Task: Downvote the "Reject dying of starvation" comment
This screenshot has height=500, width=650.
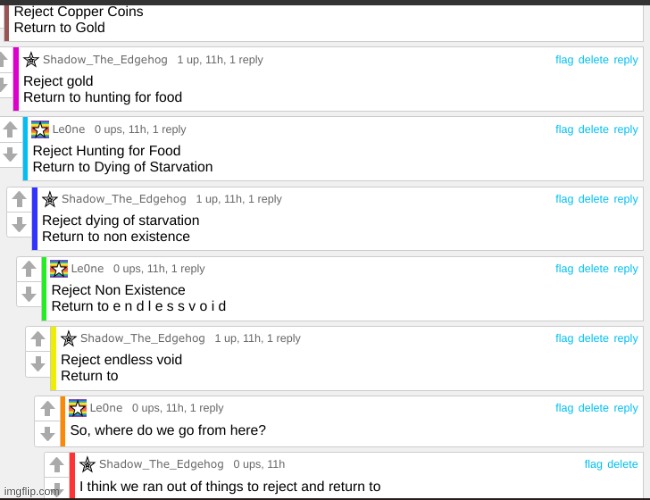Action: click(x=19, y=224)
